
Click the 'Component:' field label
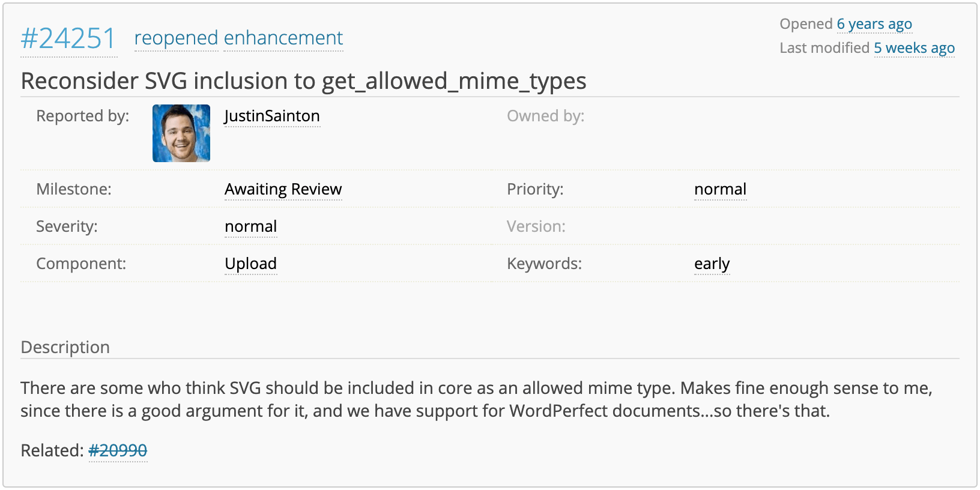(x=81, y=264)
